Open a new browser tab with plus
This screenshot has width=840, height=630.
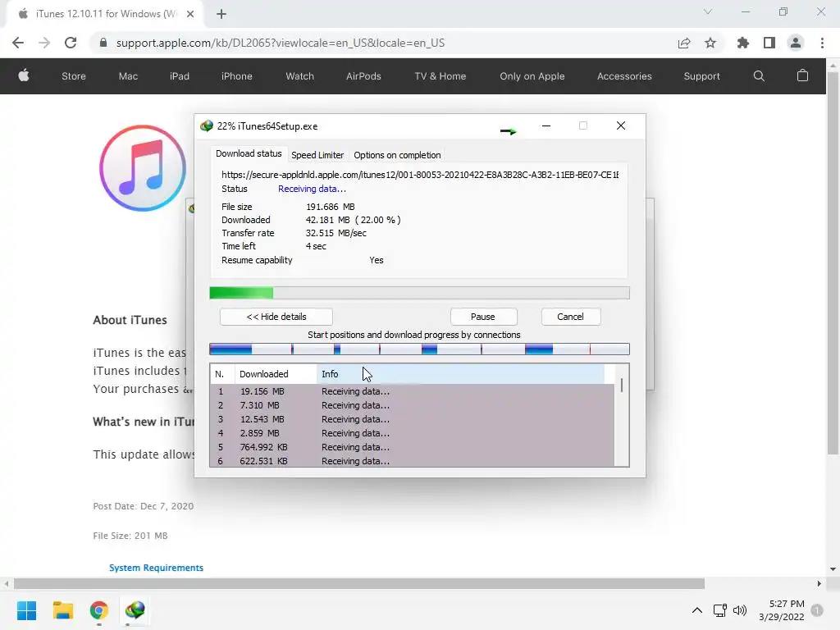(x=221, y=14)
